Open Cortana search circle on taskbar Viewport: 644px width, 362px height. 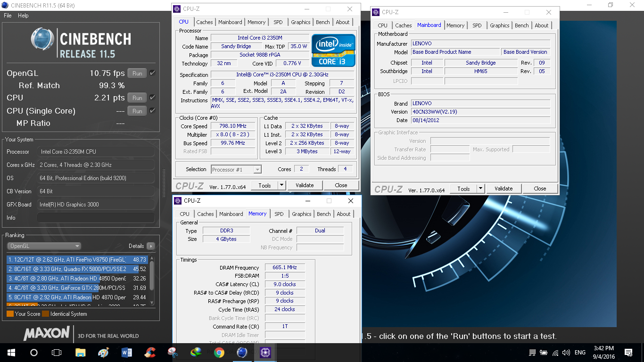[x=33, y=352]
